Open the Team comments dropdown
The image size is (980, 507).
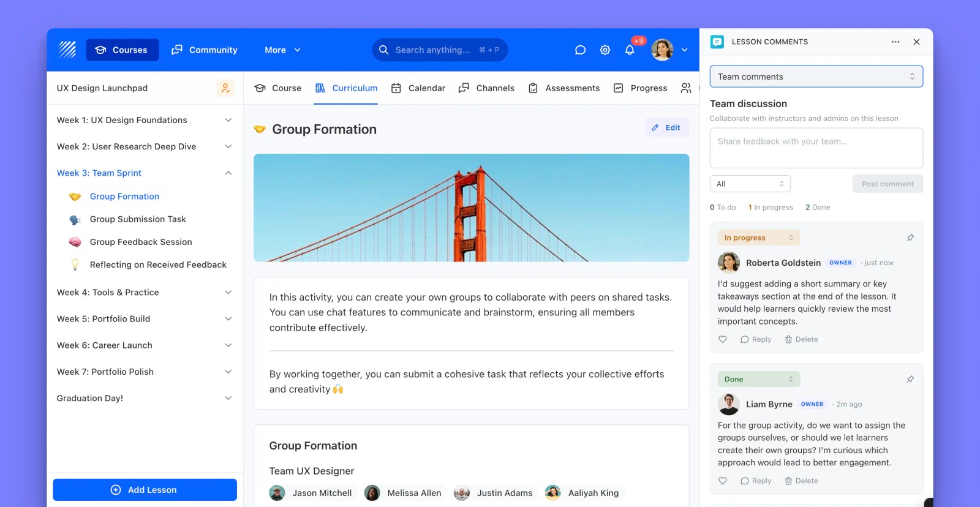coord(816,77)
